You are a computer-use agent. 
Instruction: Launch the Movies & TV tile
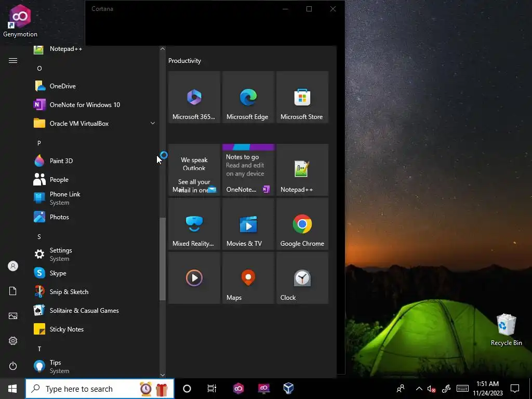pyautogui.click(x=248, y=224)
